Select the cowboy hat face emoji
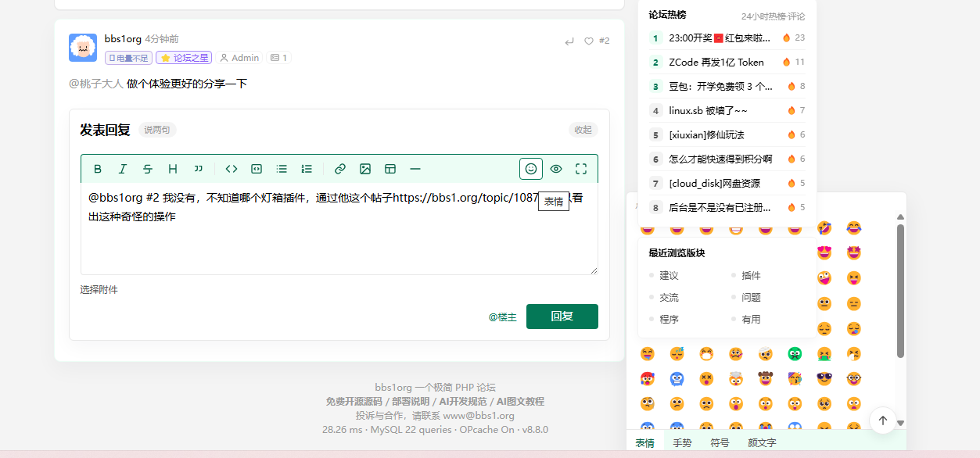Image resolution: width=980 pixels, height=458 pixels. [766, 378]
